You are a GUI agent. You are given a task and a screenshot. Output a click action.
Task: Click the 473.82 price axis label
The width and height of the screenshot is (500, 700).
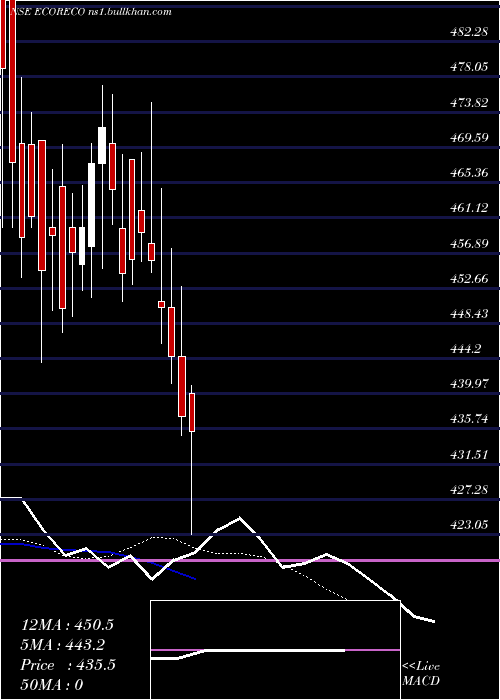[468, 103]
